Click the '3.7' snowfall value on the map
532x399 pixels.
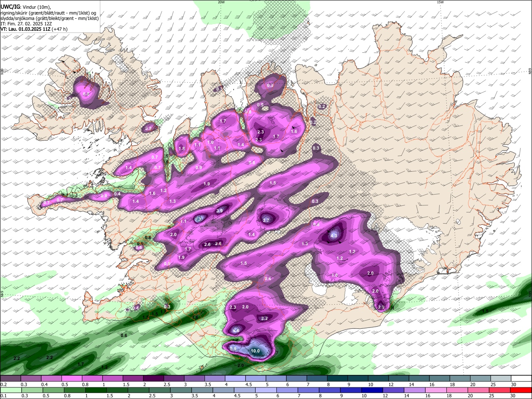266,220
